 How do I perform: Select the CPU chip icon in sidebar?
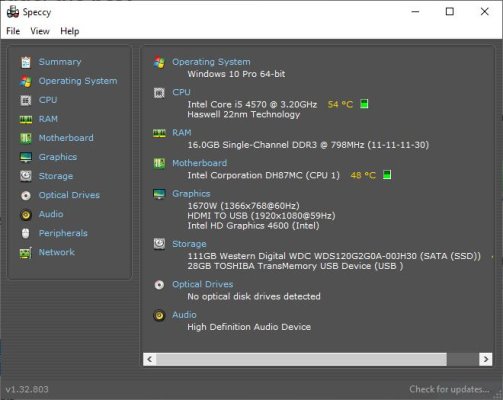26,100
